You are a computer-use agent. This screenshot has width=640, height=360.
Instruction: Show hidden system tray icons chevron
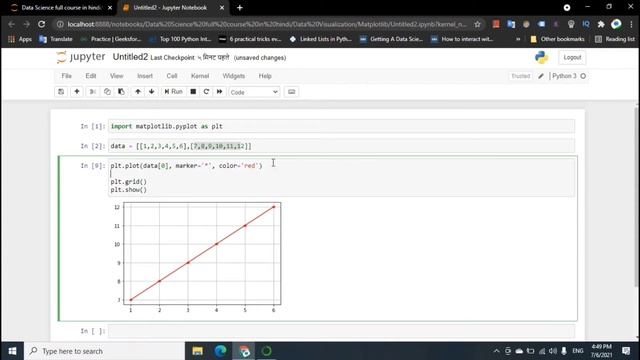[x=496, y=351]
